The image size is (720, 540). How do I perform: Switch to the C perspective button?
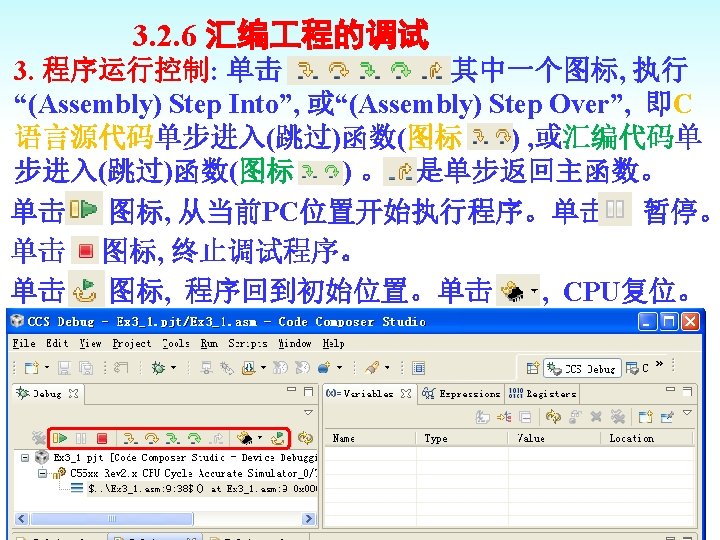tap(638, 368)
